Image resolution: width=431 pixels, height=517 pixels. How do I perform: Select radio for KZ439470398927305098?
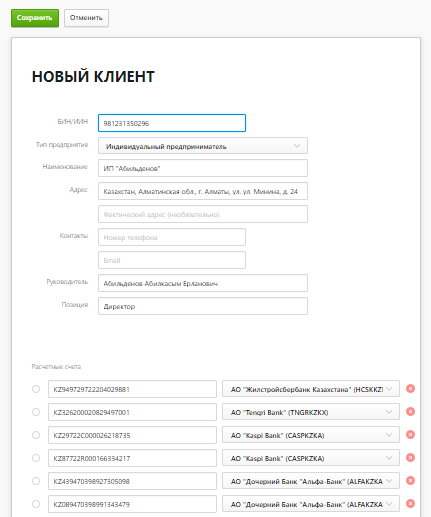(x=36, y=481)
